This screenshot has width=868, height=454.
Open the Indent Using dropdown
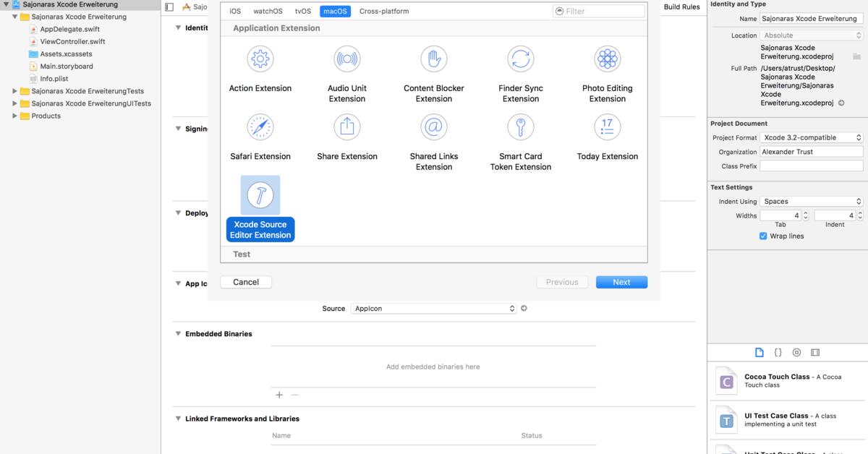coord(812,202)
